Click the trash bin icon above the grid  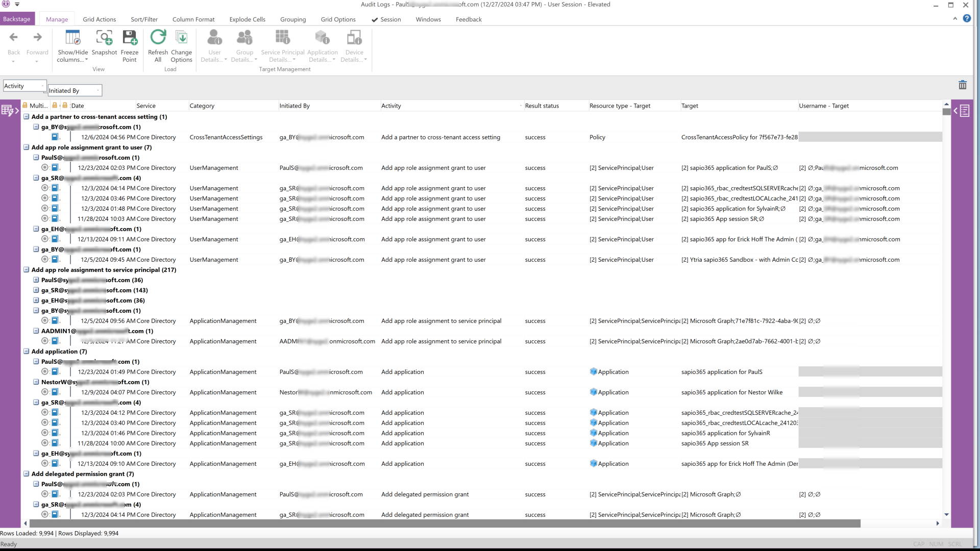click(x=962, y=85)
